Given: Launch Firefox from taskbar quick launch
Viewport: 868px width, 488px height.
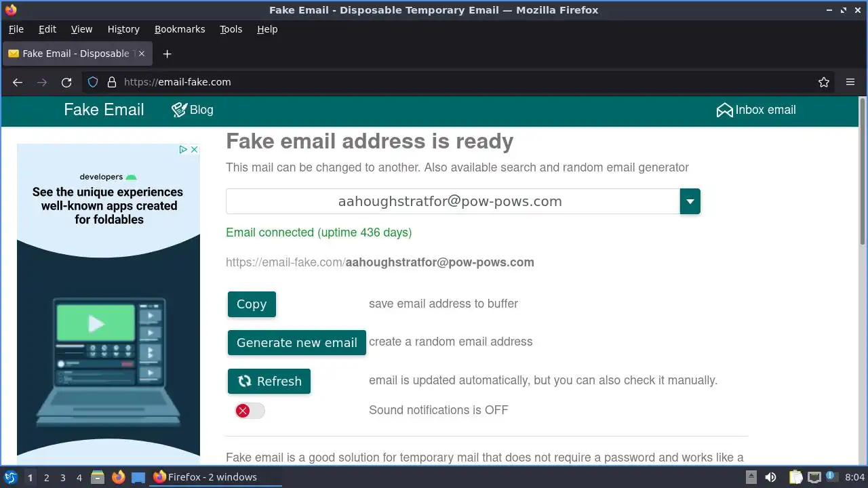Looking at the screenshot, I should coord(119,477).
